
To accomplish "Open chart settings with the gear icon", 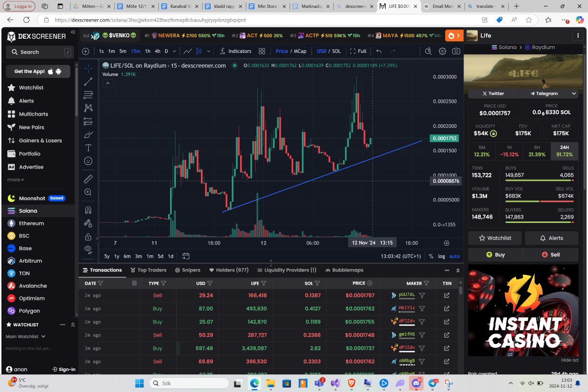I will pyautogui.click(x=442, y=51).
